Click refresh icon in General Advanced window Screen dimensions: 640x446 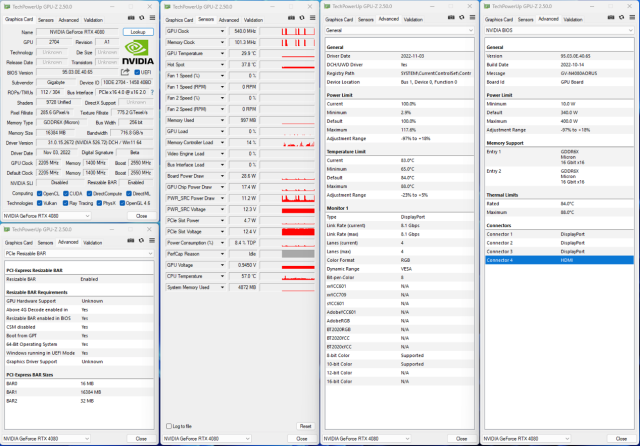tap(462, 18)
